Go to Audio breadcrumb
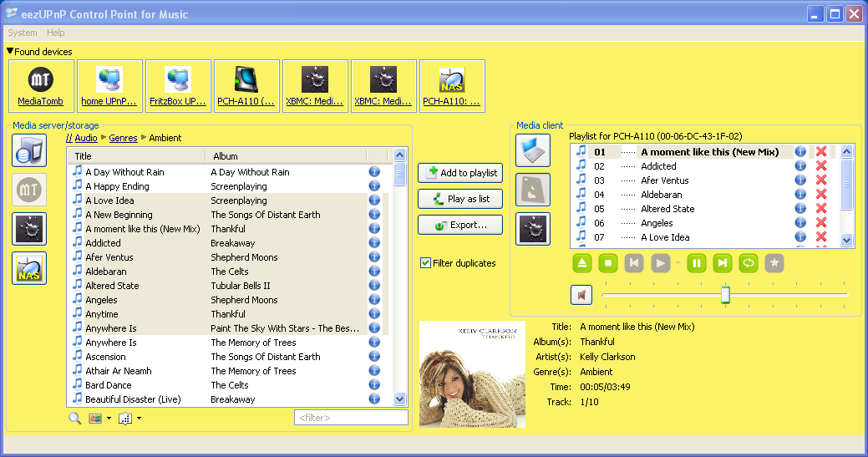 pos(86,138)
